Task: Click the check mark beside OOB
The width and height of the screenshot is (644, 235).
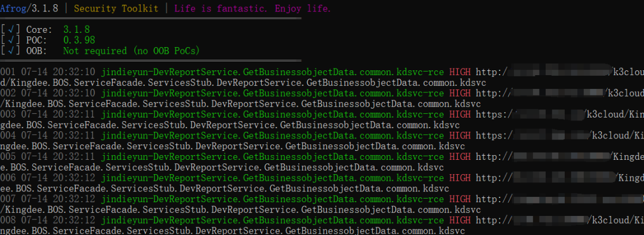Action: click(11, 51)
